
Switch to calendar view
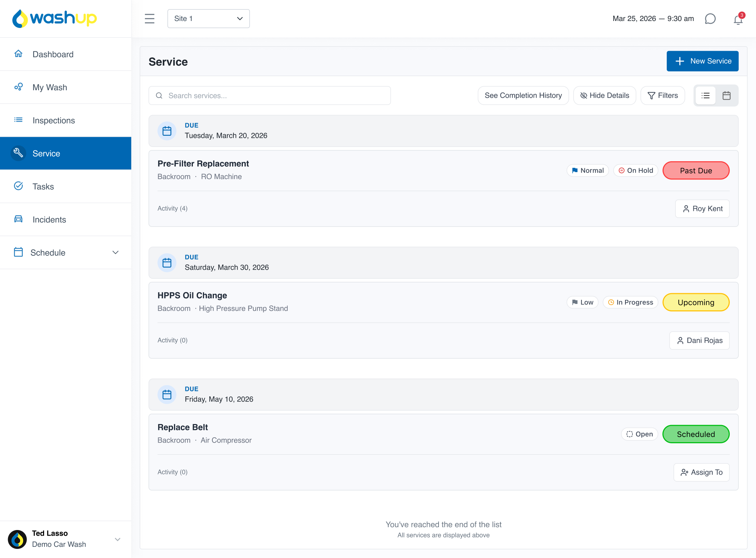(x=727, y=96)
